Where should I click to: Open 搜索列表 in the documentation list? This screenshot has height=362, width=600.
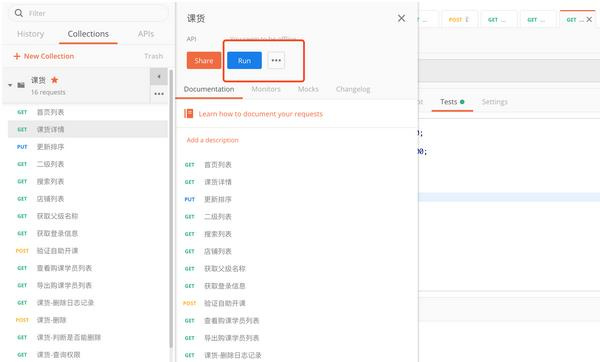click(218, 234)
